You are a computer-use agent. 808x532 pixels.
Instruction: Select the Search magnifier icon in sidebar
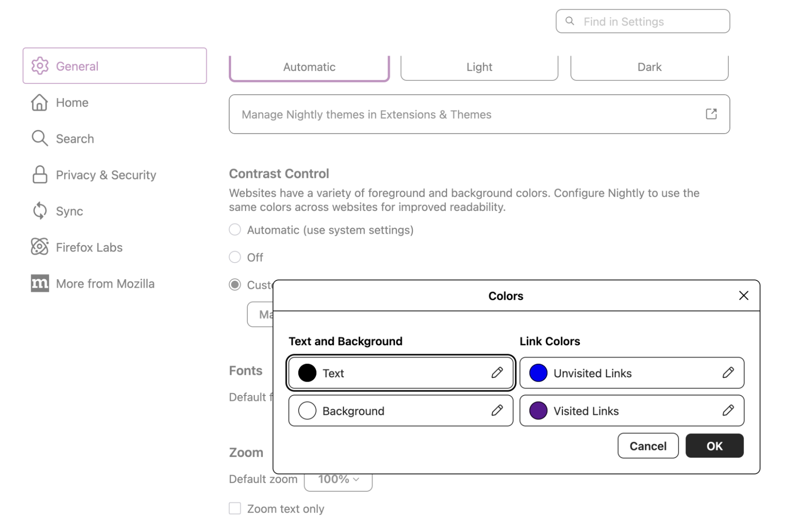coord(40,138)
